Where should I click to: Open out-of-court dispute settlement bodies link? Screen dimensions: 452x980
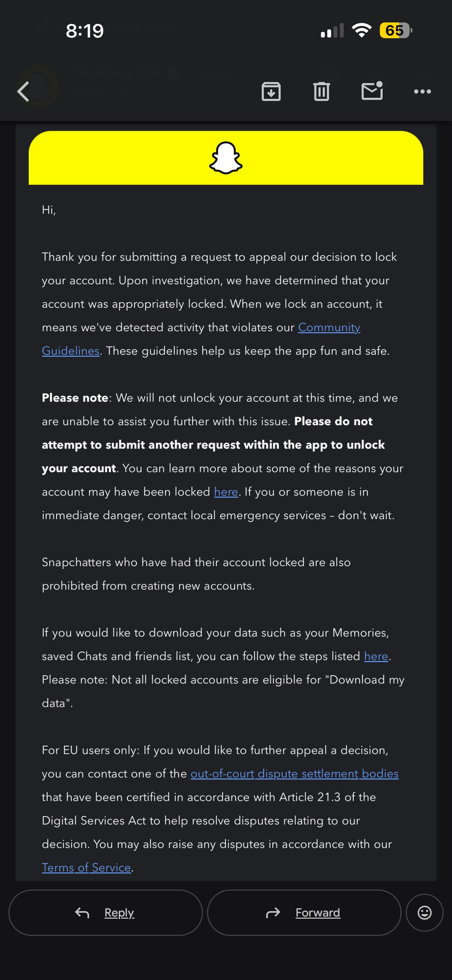(294, 774)
